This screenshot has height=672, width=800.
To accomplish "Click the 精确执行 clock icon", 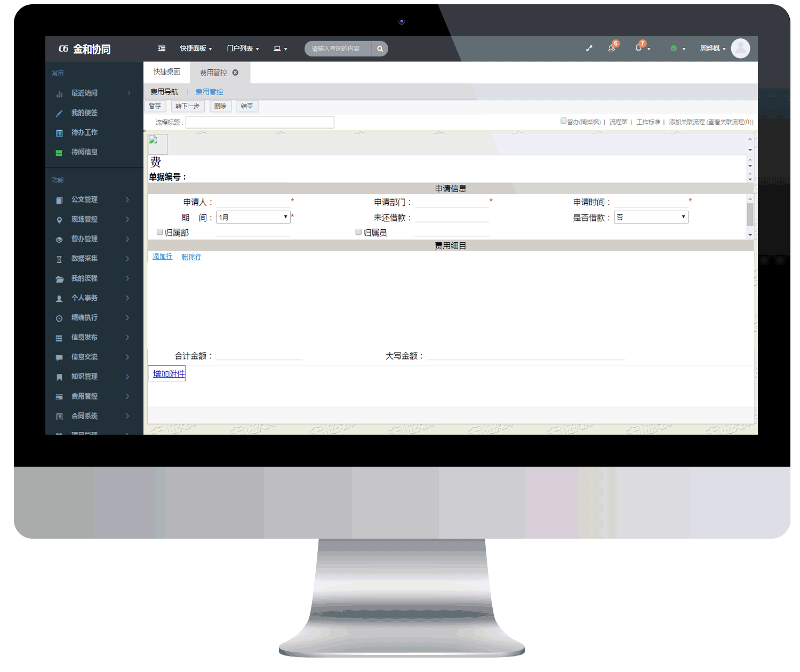I will tap(59, 318).
